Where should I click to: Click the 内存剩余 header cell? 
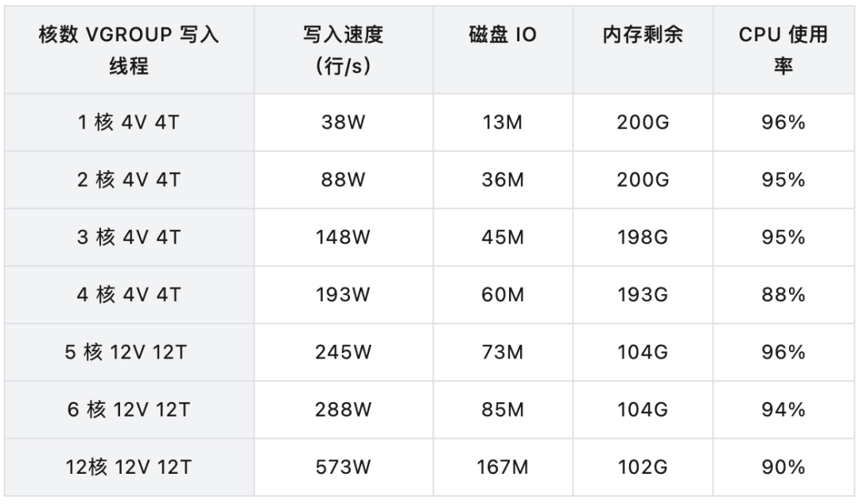tap(643, 36)
